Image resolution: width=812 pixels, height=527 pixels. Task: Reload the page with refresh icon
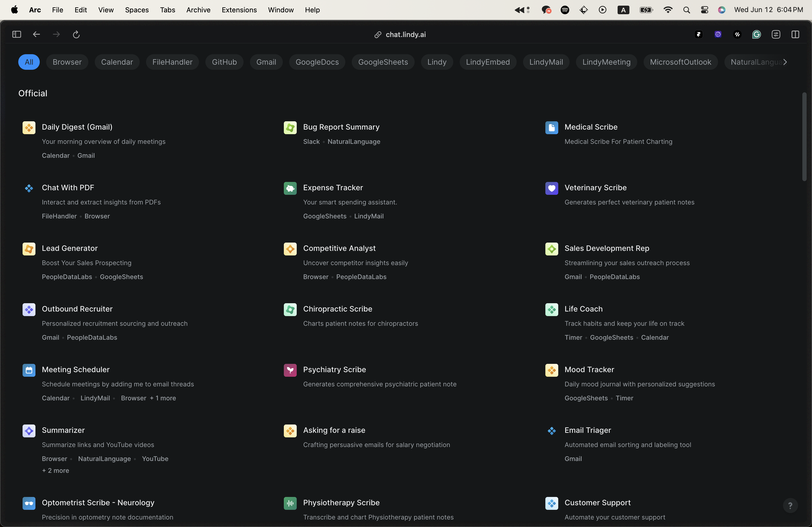[x=77, y=34]
